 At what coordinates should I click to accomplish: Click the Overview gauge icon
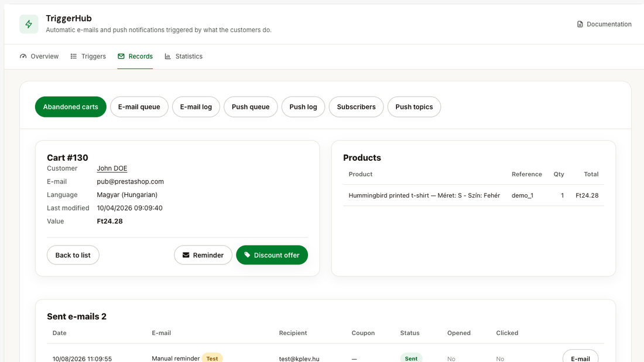[23, 56]
